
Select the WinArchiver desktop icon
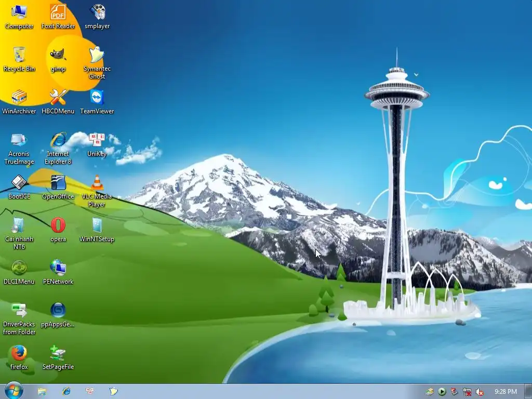tap(19, 102)
